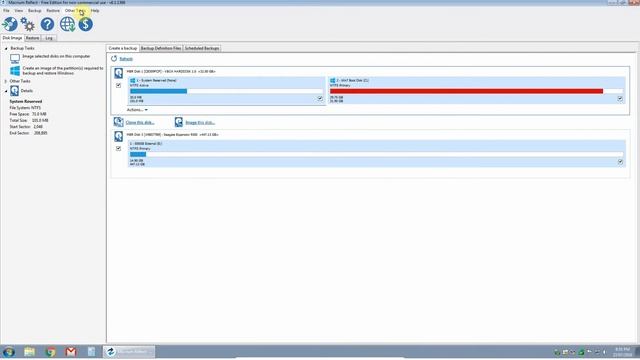Click the monitor icon for imaging selected disks
Viewport: 640px width, 360px height.
point(15,58)
